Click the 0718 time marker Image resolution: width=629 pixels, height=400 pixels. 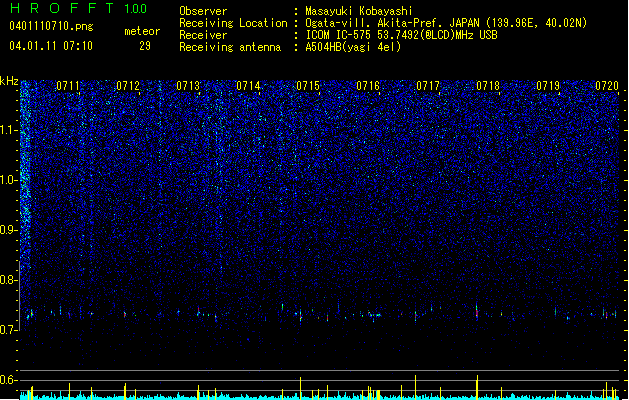click(x=488, y=86)
